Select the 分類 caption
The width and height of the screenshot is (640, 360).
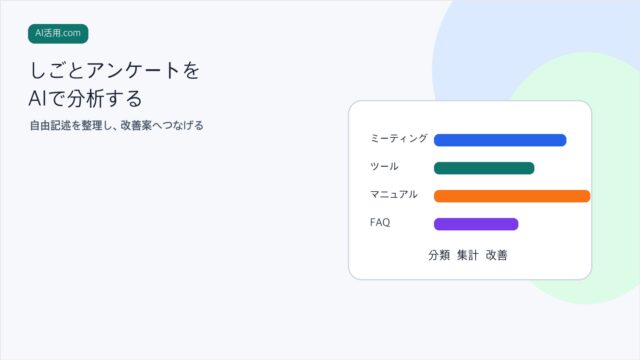click(439, 255)
